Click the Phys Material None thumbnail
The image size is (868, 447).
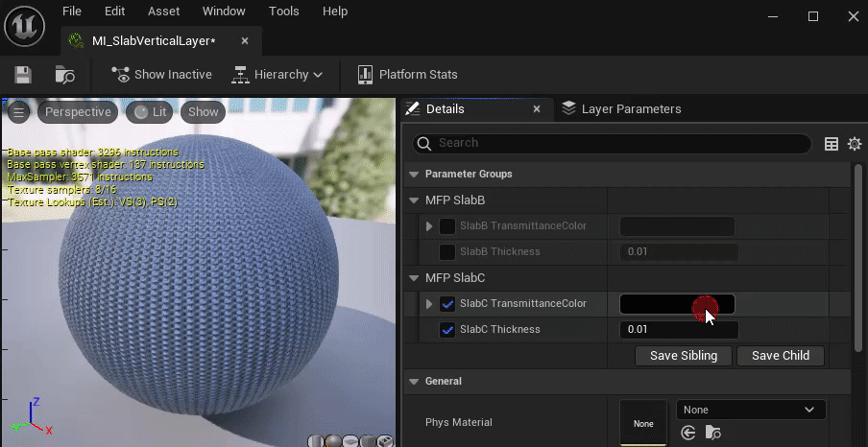point(643,423)
